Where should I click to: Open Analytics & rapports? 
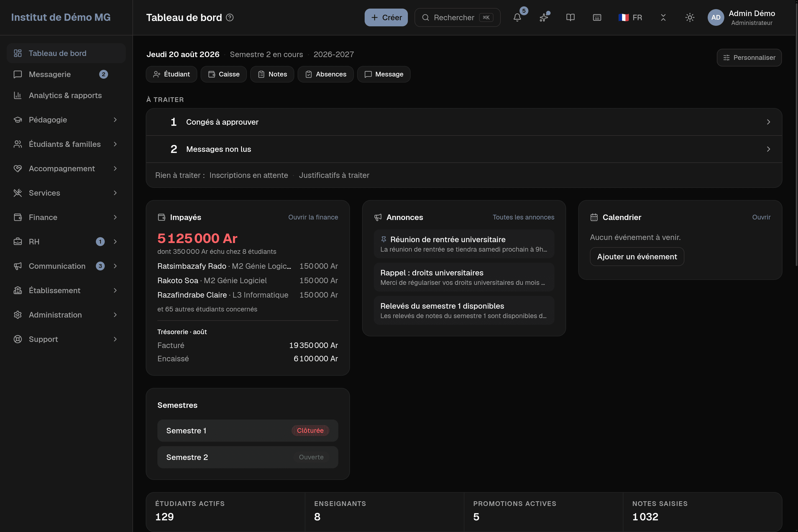(66, 95)
